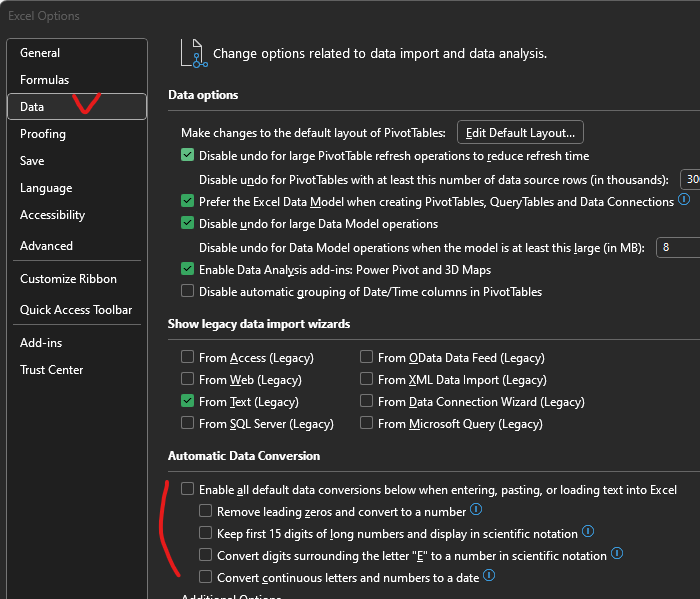The width and height of the screenshot is (700, 599).
Task: Open the Save options category
Action: pyautogui.click(x=77, y=161)
